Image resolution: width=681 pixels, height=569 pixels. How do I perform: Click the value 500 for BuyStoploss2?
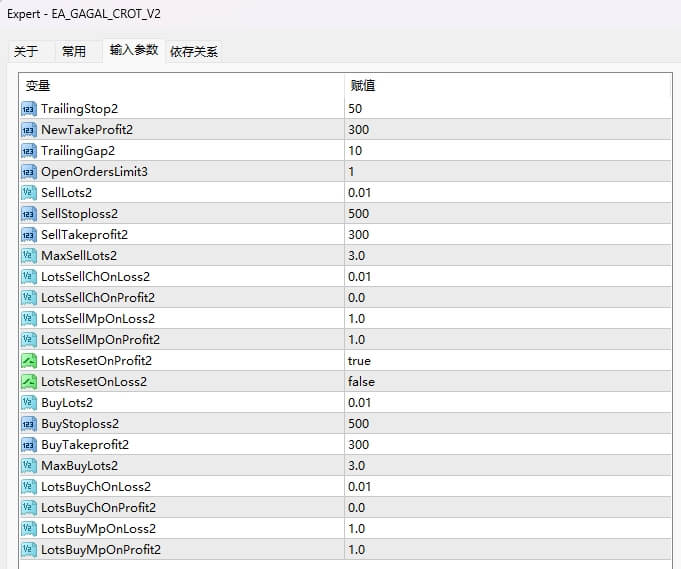point(358,423)
